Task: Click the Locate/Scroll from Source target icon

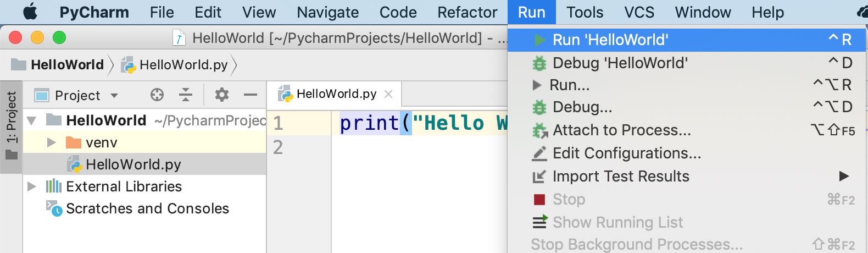Action: click(157, 95)
